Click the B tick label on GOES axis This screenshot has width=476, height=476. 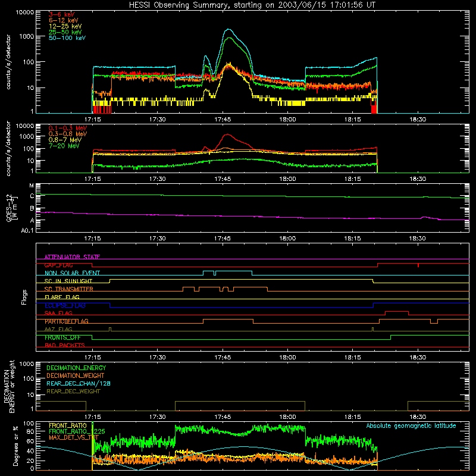coord(32,209)
